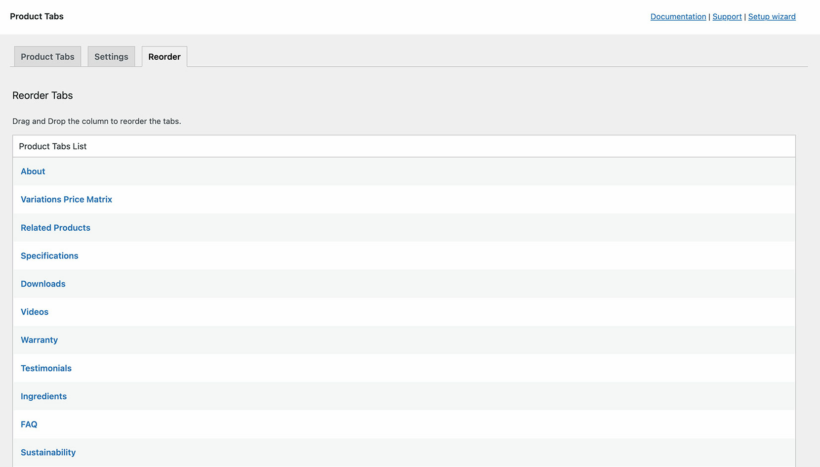The width and height of the screenshot is (820, 467).
Task: Select the Related Products row
Action: pyautogui.click(x=55, y=228)
